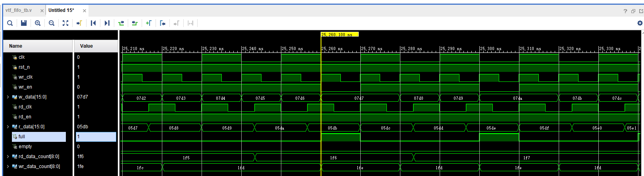Zoom fit the whole waveform

[65, 23]
